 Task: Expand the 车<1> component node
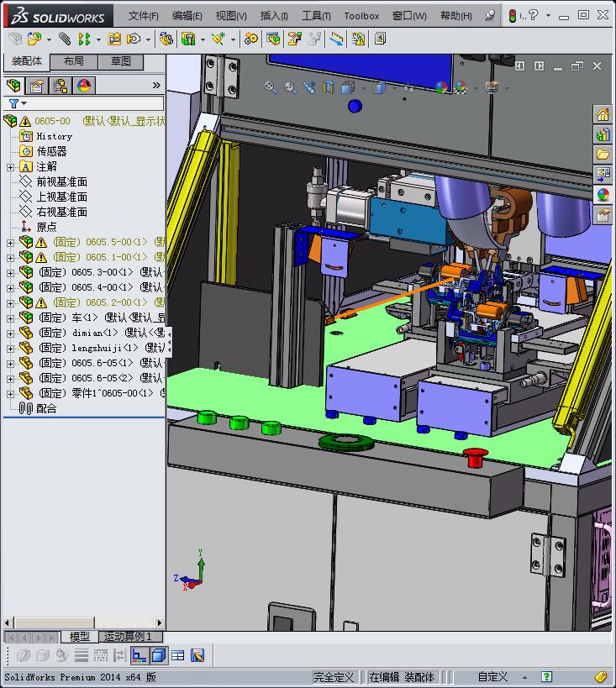(11, 318)
